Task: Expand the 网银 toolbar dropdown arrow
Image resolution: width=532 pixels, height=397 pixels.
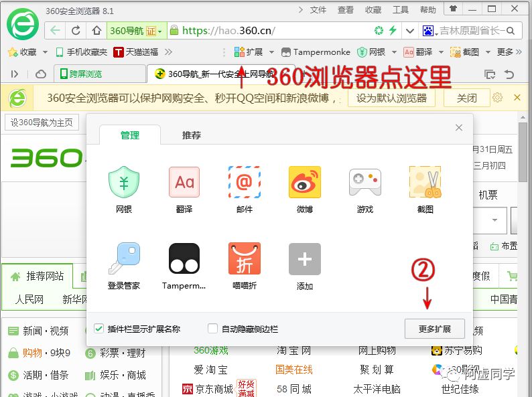Action: (x=394, y=52)
